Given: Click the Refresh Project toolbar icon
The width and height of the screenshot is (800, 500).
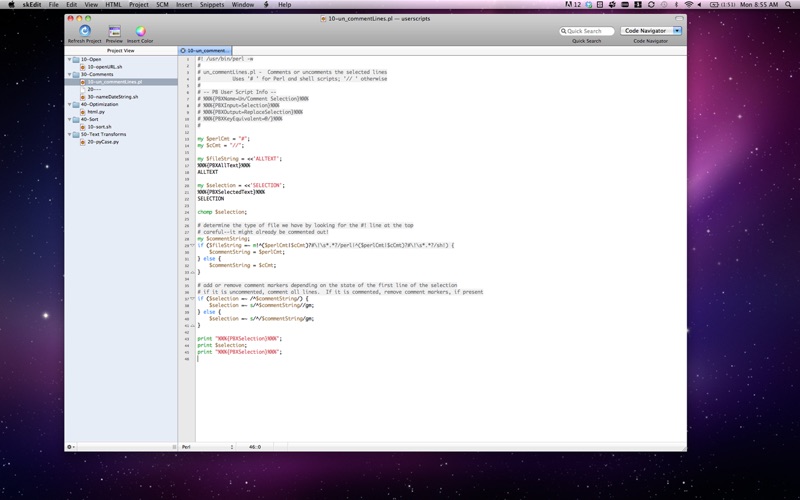Looking at the screenshot, I should pos(85,31).
